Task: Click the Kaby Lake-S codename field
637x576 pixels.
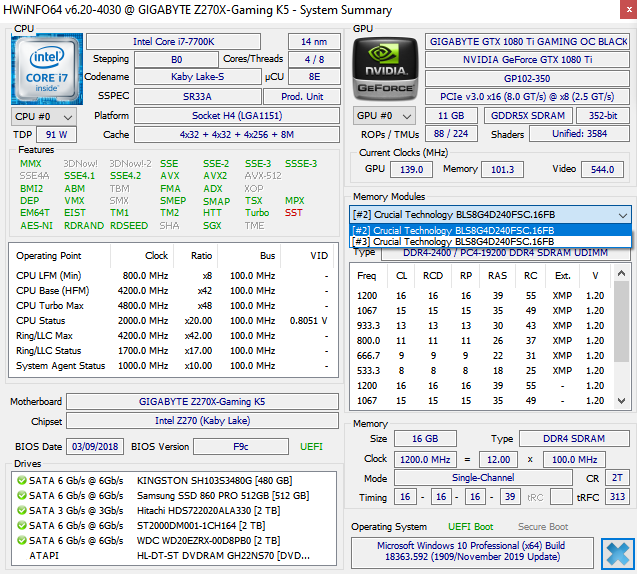Action: [x=197, y=77]
